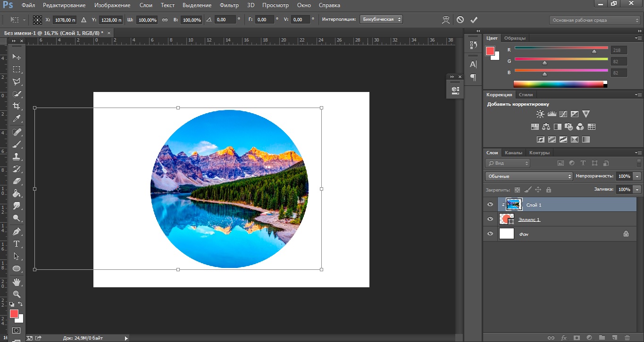The image size is (644, 342).
Task: Hide the Эллипс 1 layer
Action: [490, 219]
